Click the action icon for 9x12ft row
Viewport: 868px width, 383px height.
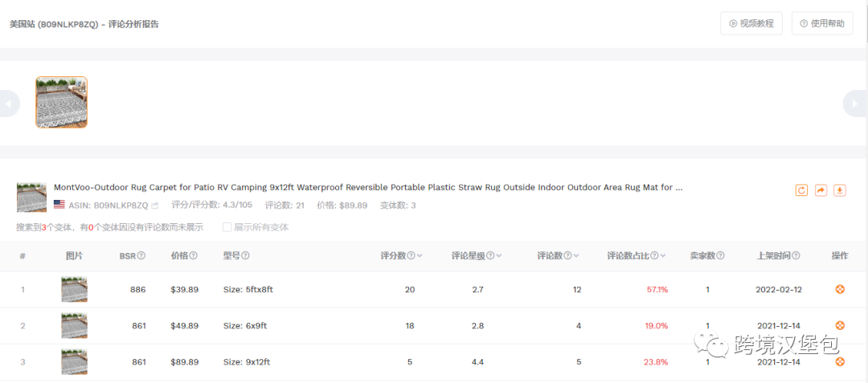pos(840,362)
